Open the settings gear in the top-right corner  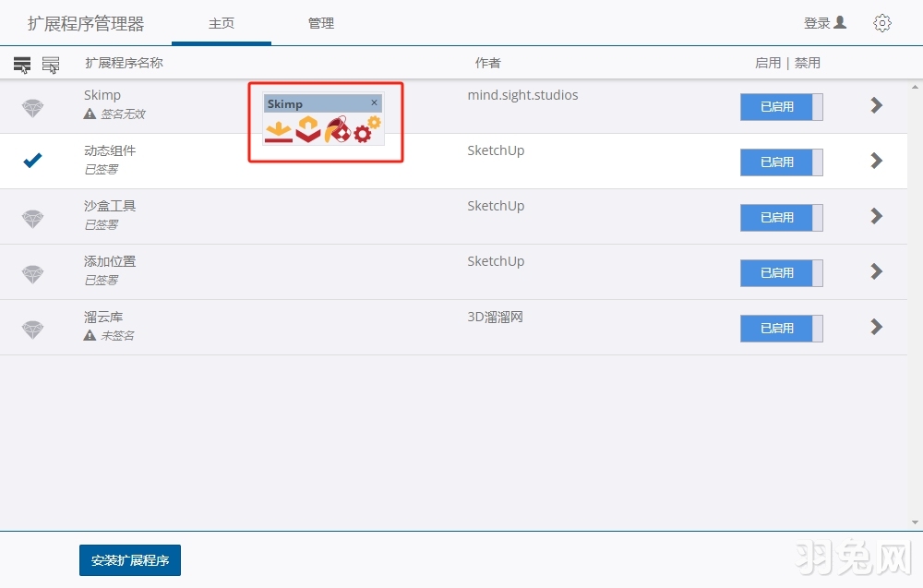881,23
